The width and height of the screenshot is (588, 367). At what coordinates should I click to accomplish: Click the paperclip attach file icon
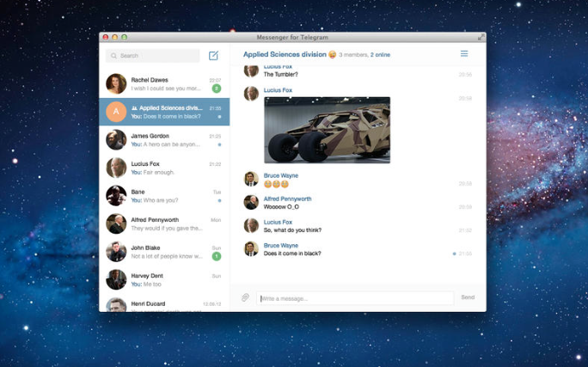tap(245, 297)
